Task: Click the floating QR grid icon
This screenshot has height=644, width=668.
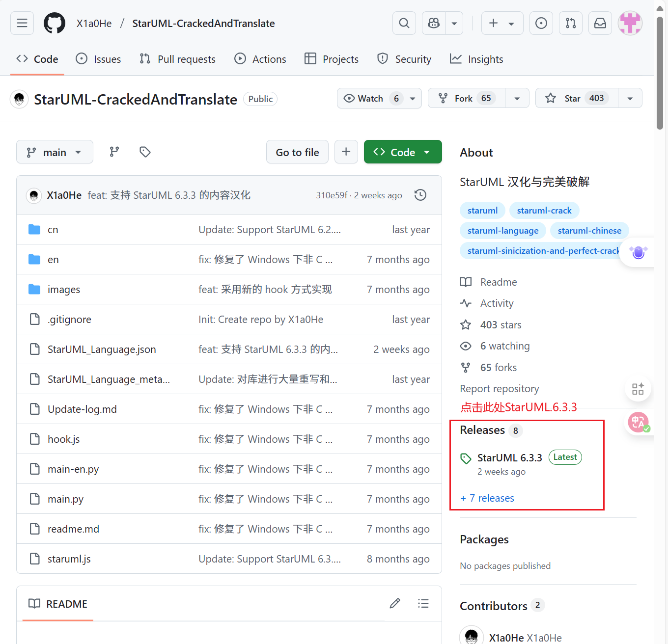Action: (x=638, y=389)
